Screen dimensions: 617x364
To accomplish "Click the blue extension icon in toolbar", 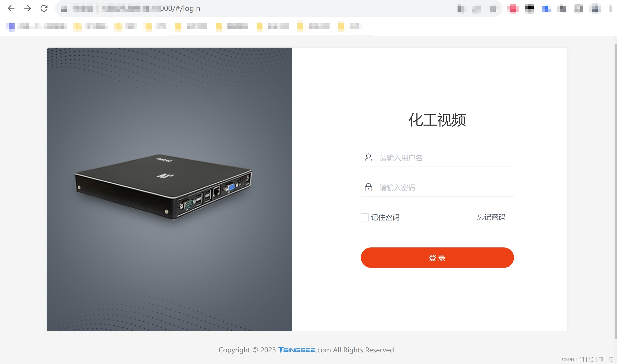I will pos(546,8).
